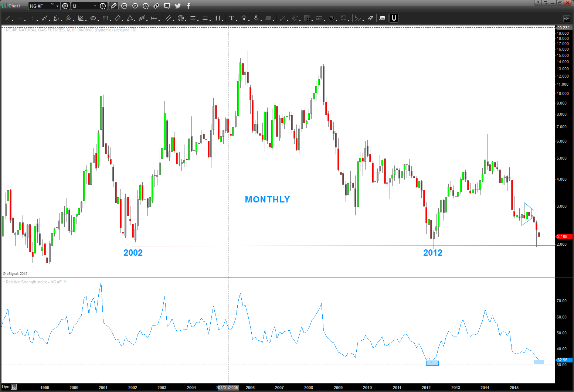Select the rectangle drawing tool
Image resolution: width=574 pixels, height=392 pixels.
(105, 18)
